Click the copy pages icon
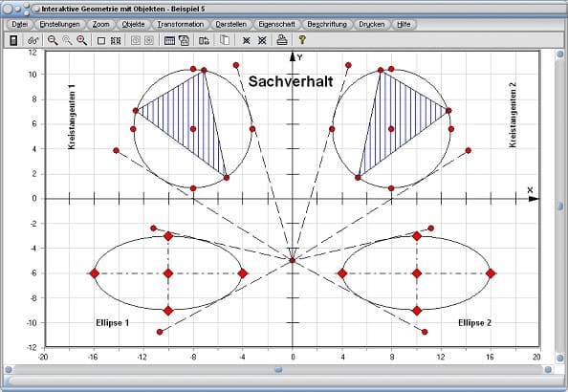Viewport: 568px width, 392px height. pyautogui.click(x=225, y=40)
